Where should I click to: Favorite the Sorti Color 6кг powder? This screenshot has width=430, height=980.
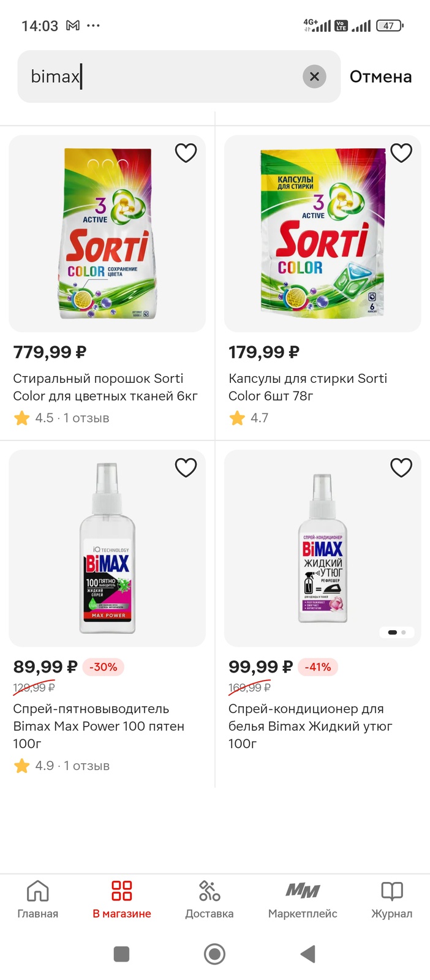[186, 153]
